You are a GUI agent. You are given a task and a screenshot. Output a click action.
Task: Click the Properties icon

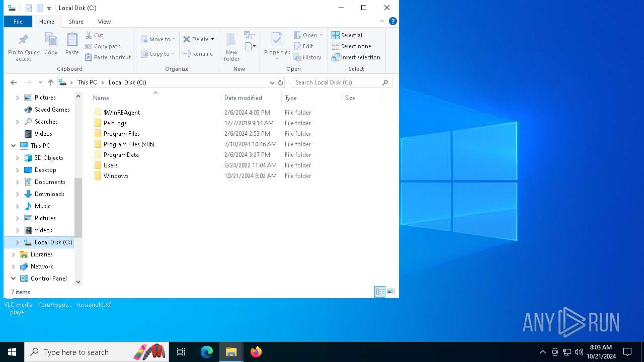(x=277, y=40)
